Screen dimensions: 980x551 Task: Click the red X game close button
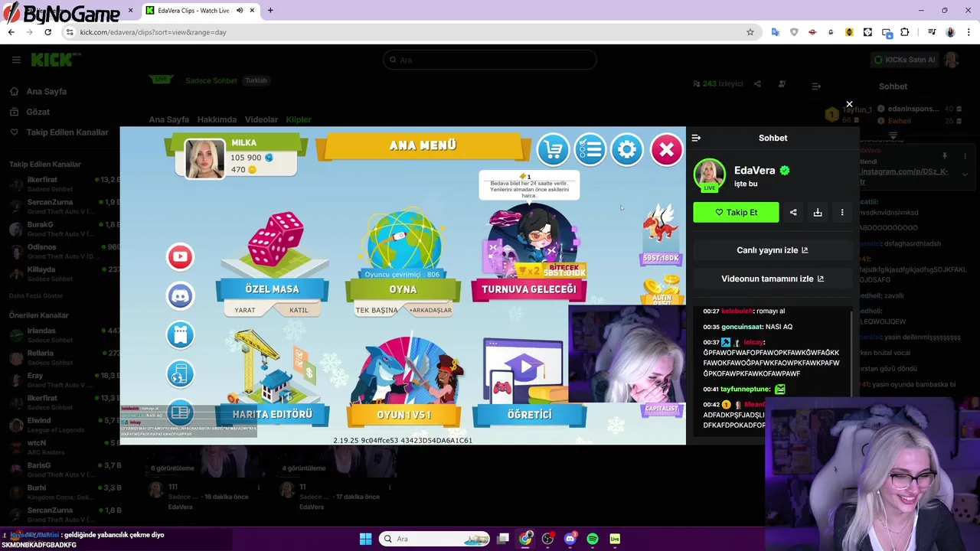click(x=666, y=149)
